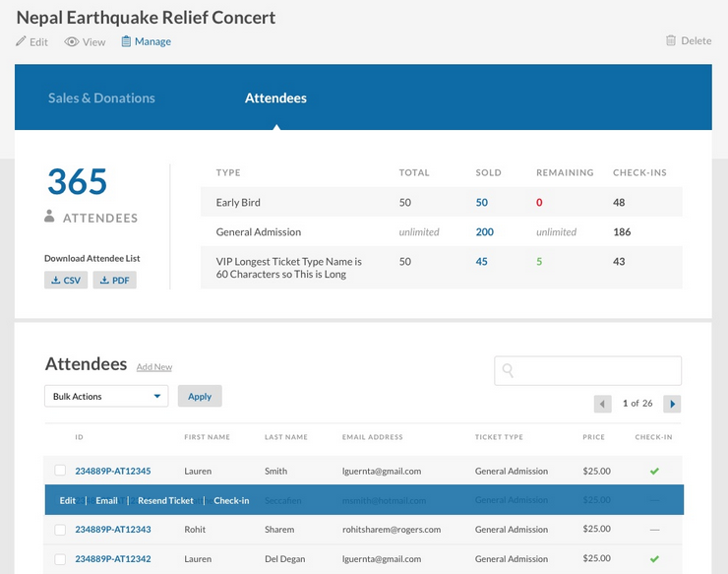
Task: Go to previous attendees page arrow
Action: (x=603, y=404)
